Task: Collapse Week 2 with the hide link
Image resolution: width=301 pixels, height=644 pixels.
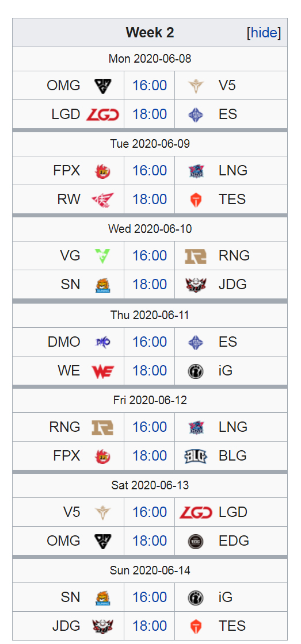Action: (264, 32)
